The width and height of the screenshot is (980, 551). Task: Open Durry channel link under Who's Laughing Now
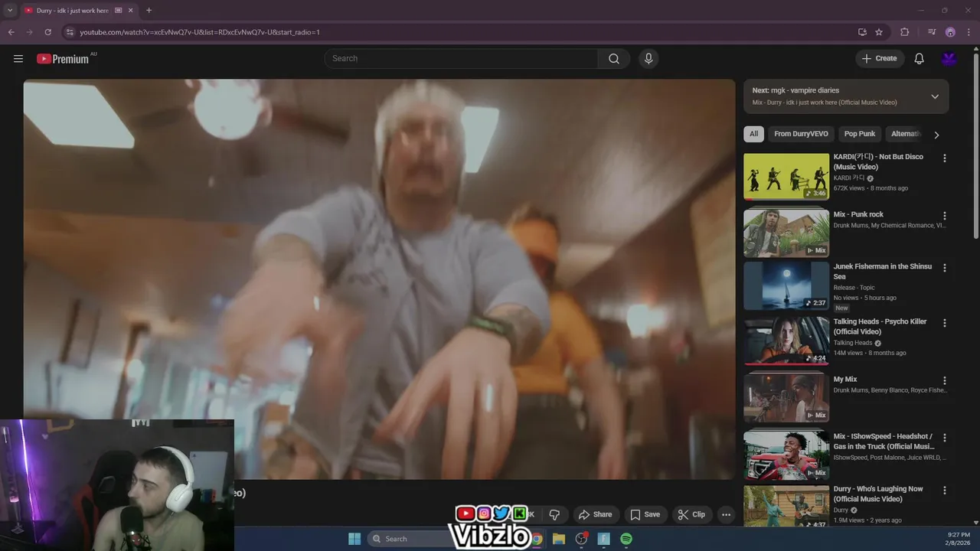click(841, 510)
